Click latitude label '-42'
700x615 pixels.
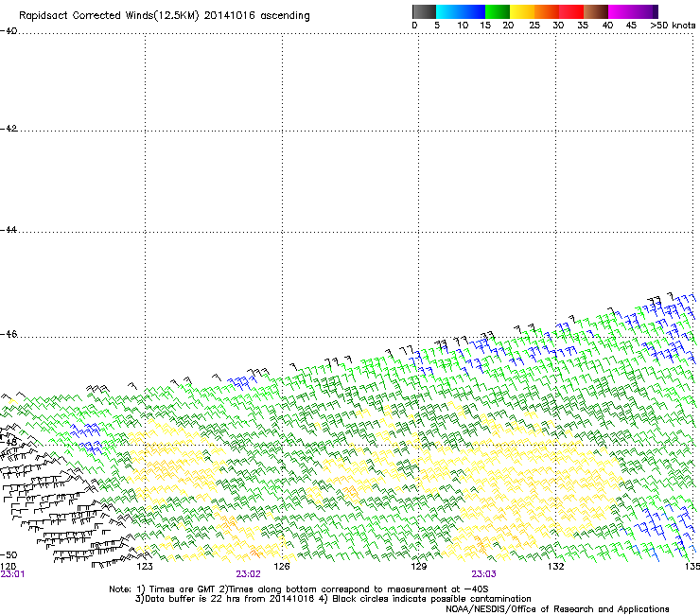[9, 128]
